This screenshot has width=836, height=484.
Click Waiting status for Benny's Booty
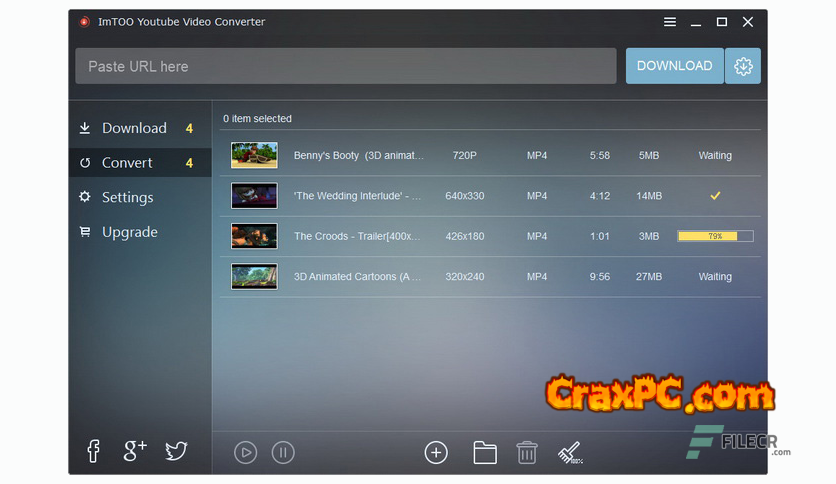[x=715, y=156]
